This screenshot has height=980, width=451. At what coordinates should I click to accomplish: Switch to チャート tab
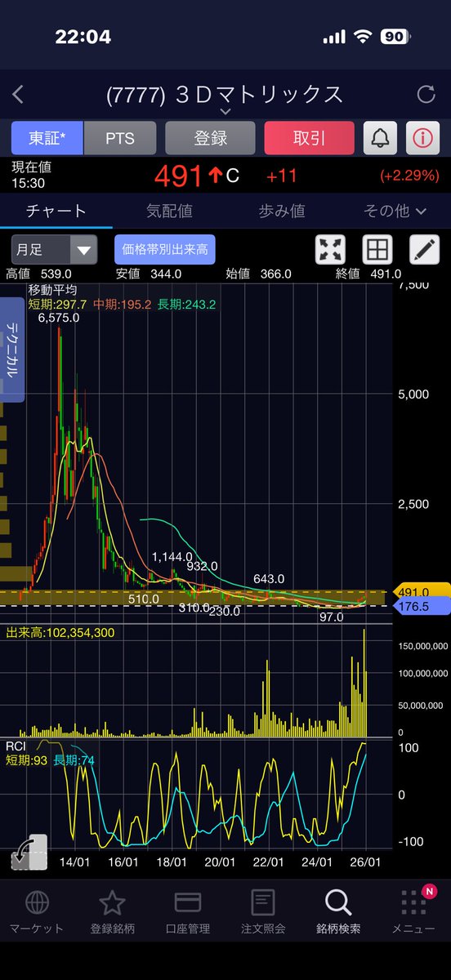(x=56, y=211)
